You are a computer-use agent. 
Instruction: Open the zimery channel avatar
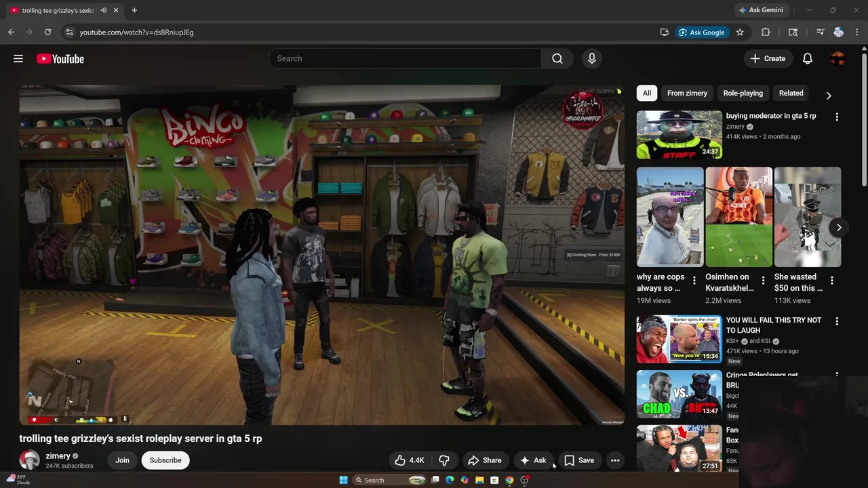pos(29,460)
